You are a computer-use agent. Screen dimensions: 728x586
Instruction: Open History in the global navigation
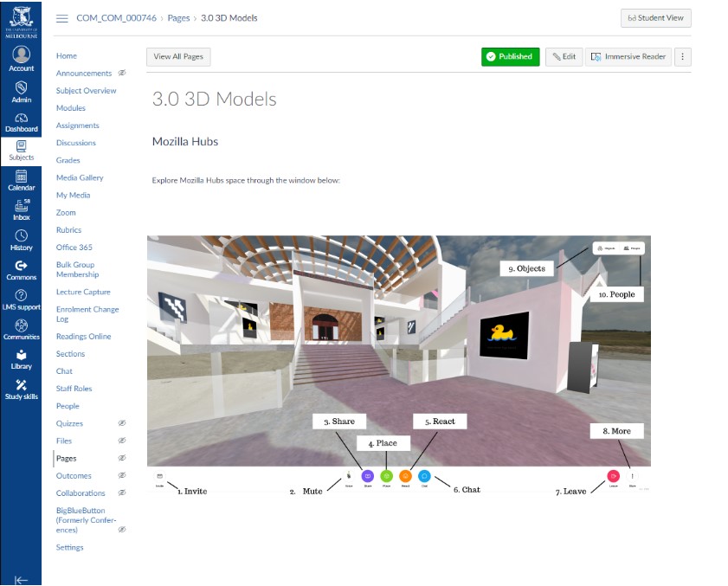pos(21,240)
